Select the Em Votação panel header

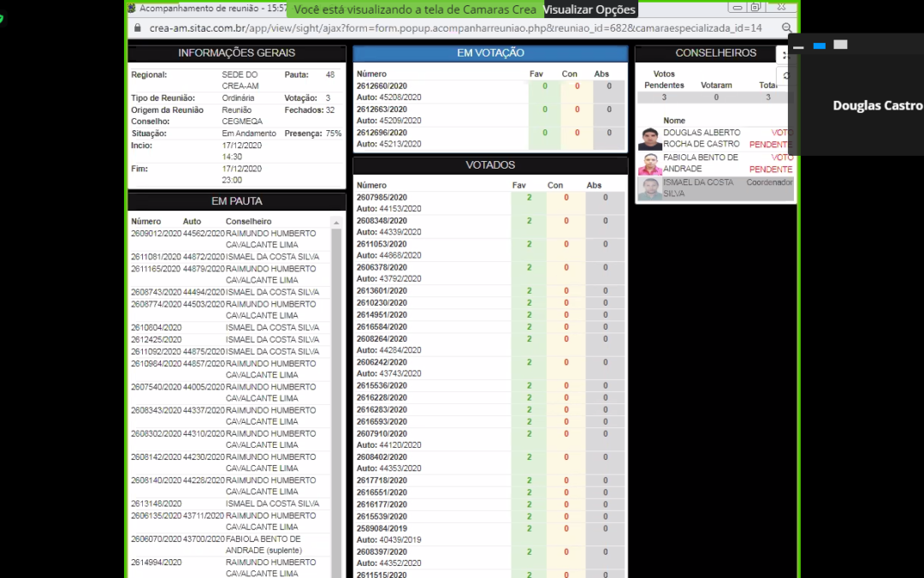tap(490, 53)
